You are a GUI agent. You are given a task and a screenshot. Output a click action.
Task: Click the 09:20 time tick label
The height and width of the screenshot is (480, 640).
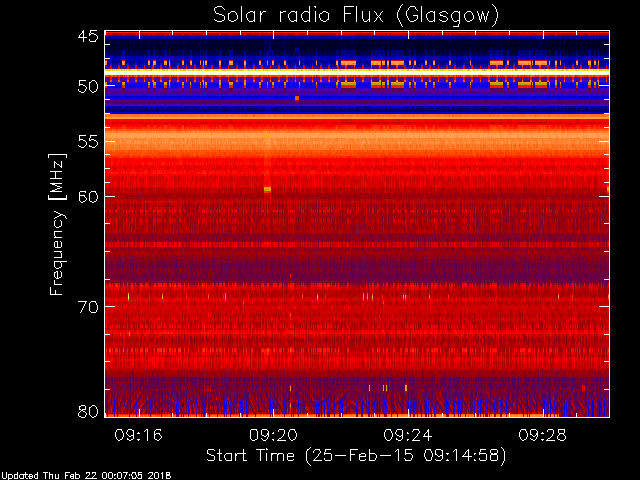[x=273, y=435]
